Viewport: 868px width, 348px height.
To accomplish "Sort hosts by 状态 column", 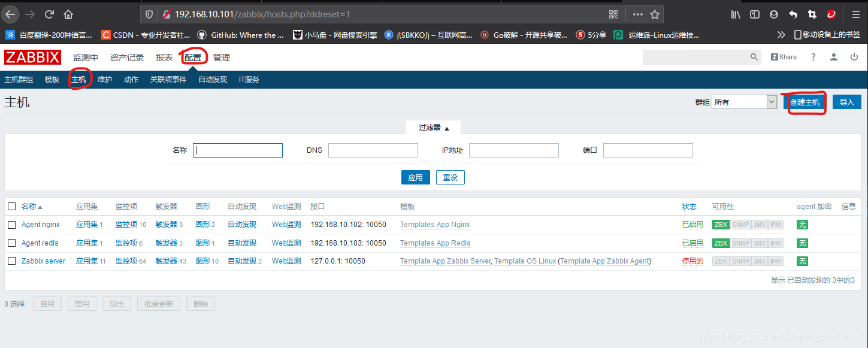I will 689,206.
